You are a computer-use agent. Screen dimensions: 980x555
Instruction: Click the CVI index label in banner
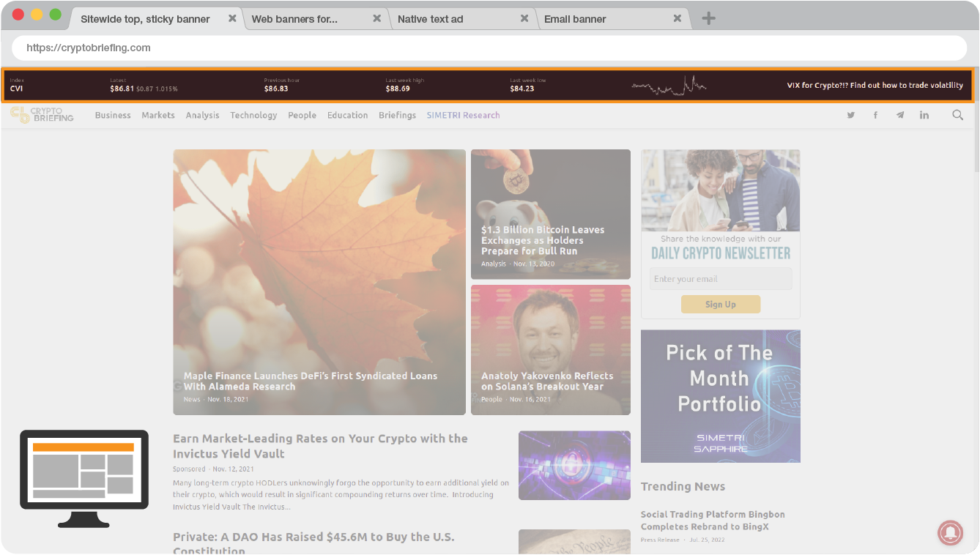(17, 89)
